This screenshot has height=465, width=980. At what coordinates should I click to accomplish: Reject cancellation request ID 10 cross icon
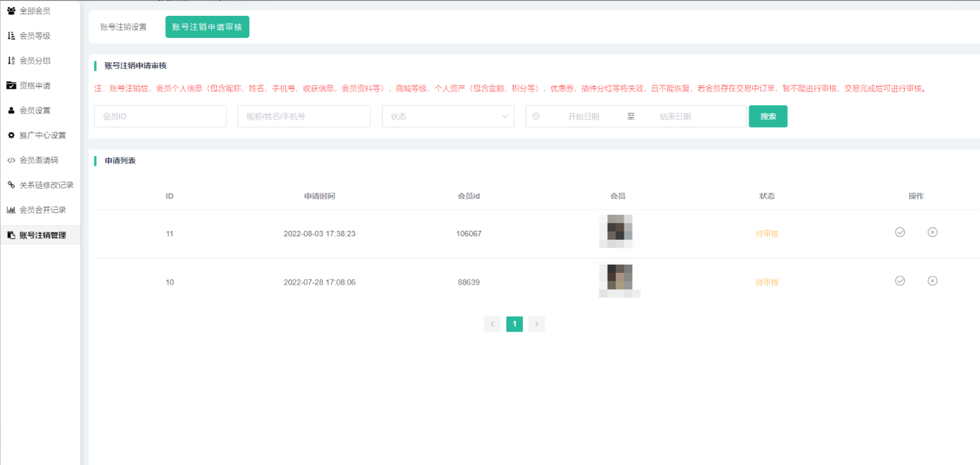pos(932,281)
